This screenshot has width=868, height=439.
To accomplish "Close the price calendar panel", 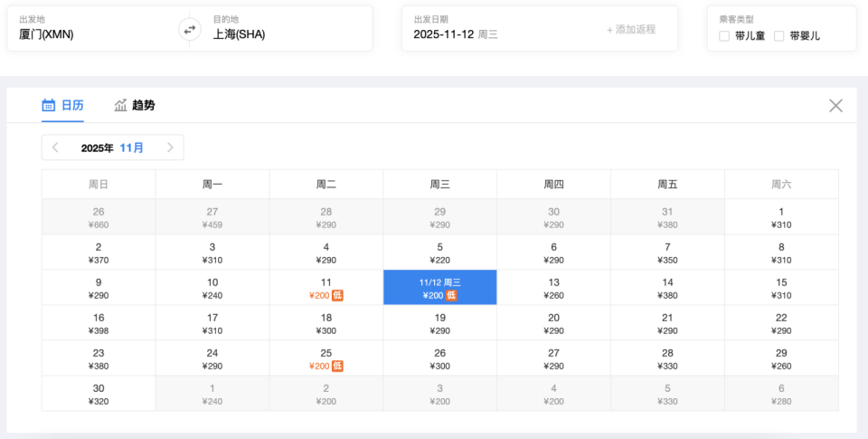I will coord(835,106).
